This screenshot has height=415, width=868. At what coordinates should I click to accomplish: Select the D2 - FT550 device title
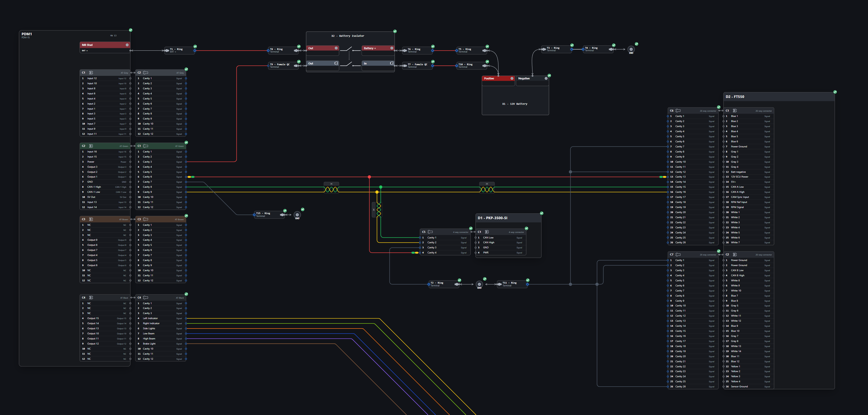(735, 97)
